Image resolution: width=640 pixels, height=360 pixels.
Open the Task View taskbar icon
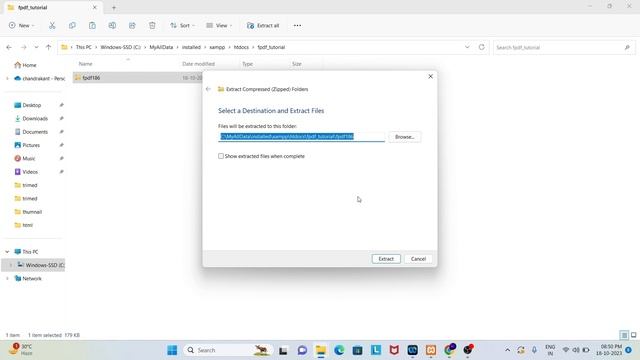coord(283,350)
